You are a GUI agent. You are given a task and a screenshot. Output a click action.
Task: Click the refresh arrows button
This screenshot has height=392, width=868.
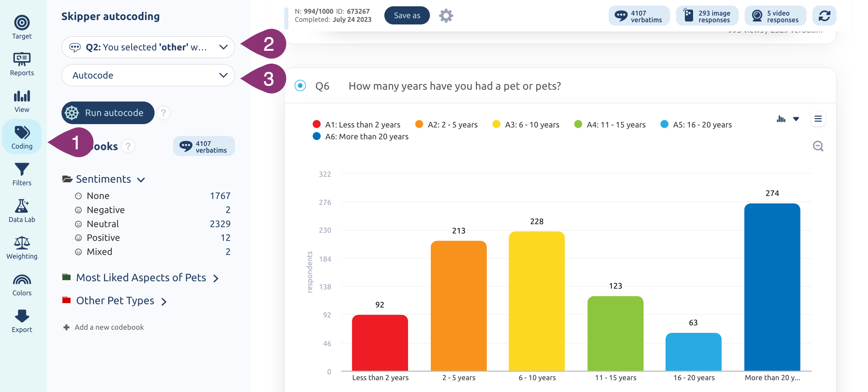coord(824,16)
